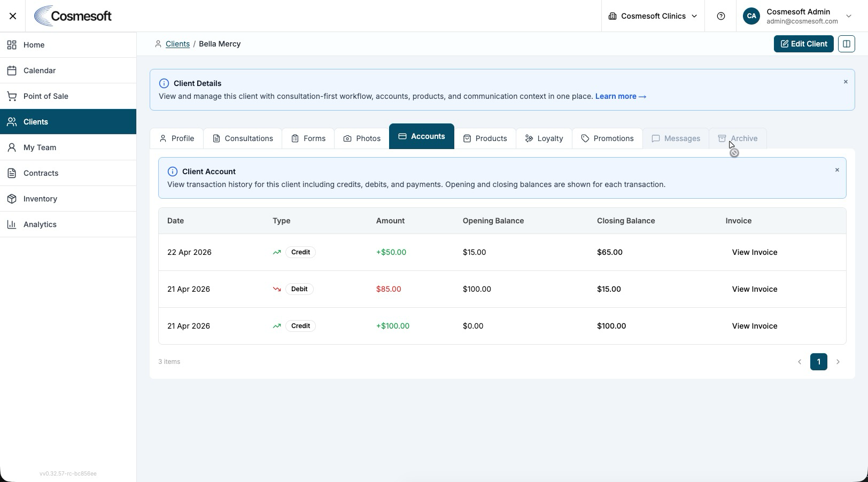Close the sidebar with the X icon
The width and height of the screenshot is (868, 482).
13,16
